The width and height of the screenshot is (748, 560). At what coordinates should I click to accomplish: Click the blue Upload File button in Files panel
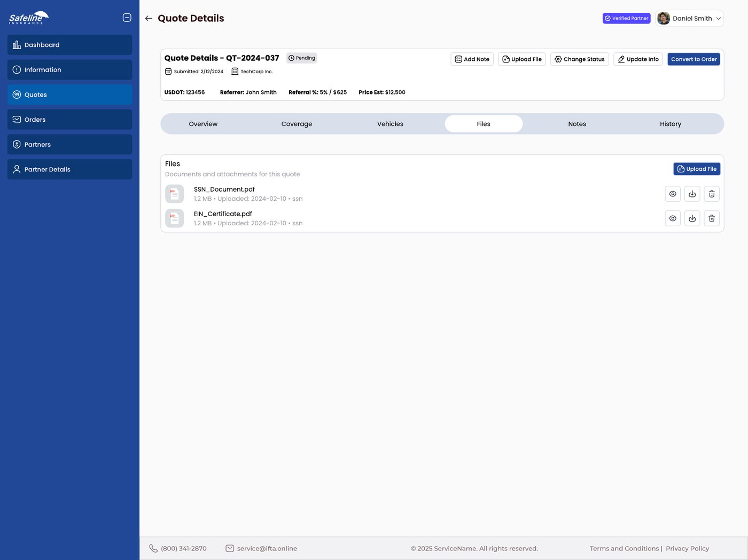click(x=697, y=169)
